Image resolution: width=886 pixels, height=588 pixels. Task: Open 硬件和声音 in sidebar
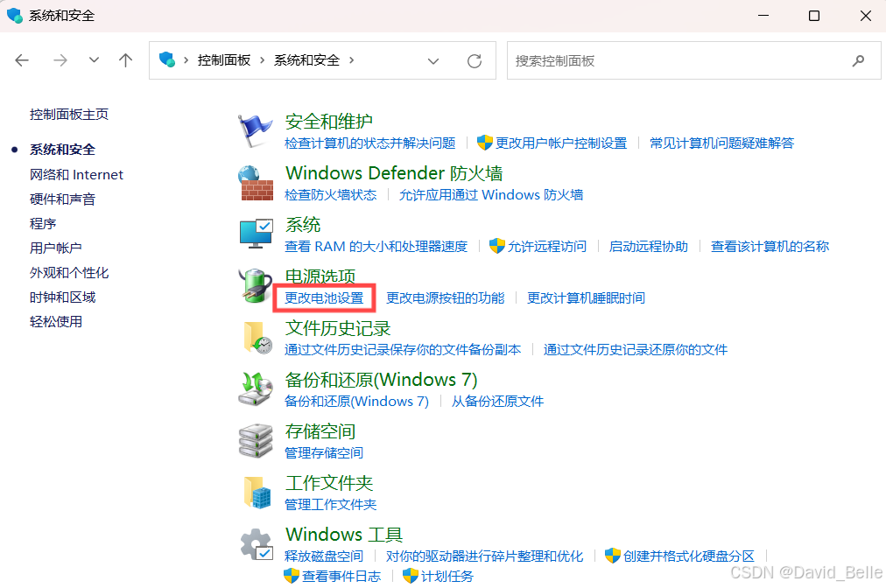tap(62, 199)
